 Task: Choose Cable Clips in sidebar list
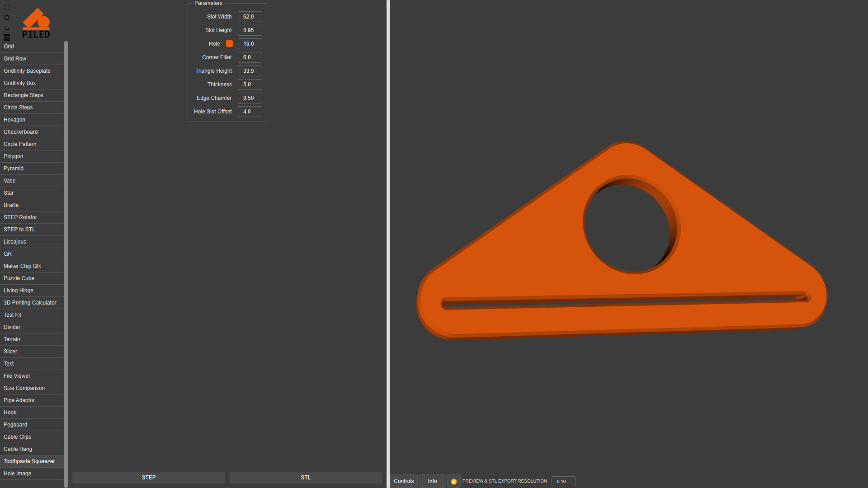pyautogui.click(x=18, y=437)
